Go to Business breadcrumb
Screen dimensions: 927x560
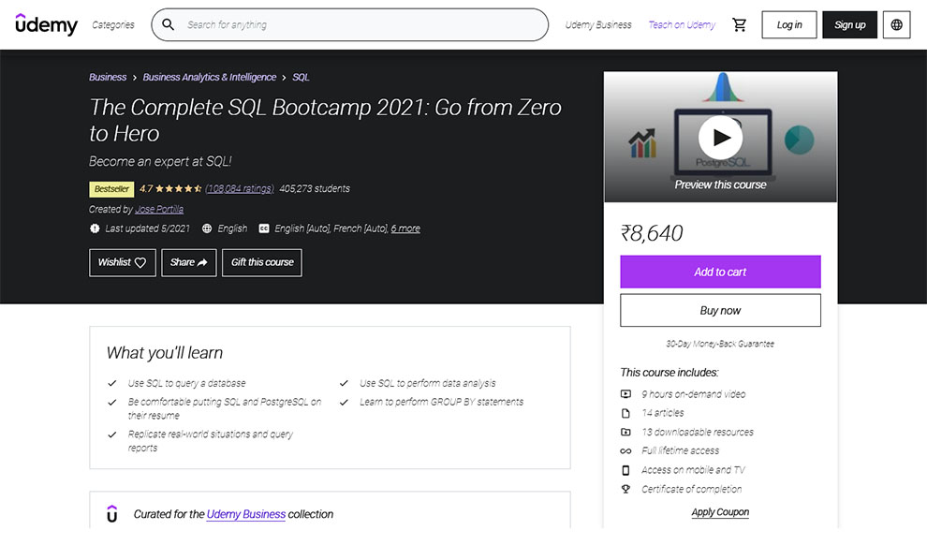(x=108, y=78)
